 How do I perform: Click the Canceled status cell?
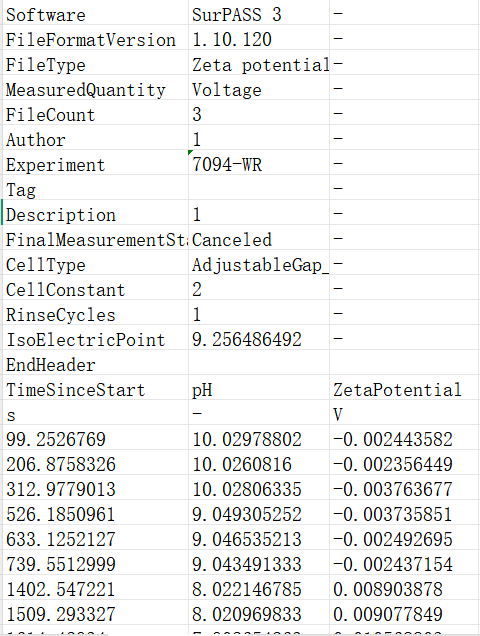(259, 238)
